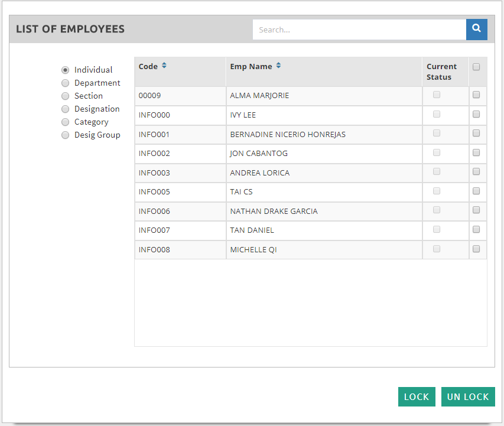Choose the Department filter option
504x426 pixels.
[66, 83]
